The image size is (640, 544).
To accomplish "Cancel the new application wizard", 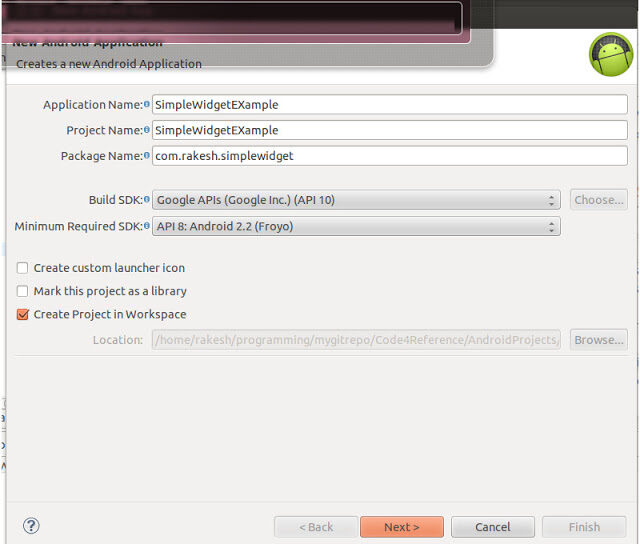I will pyautogui.click(x=492, y=527).
